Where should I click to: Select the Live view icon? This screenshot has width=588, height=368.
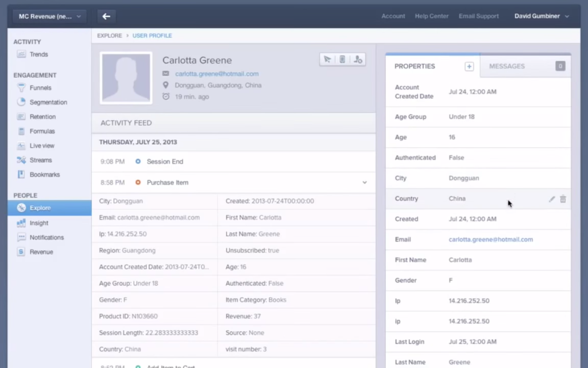point(21,145)
